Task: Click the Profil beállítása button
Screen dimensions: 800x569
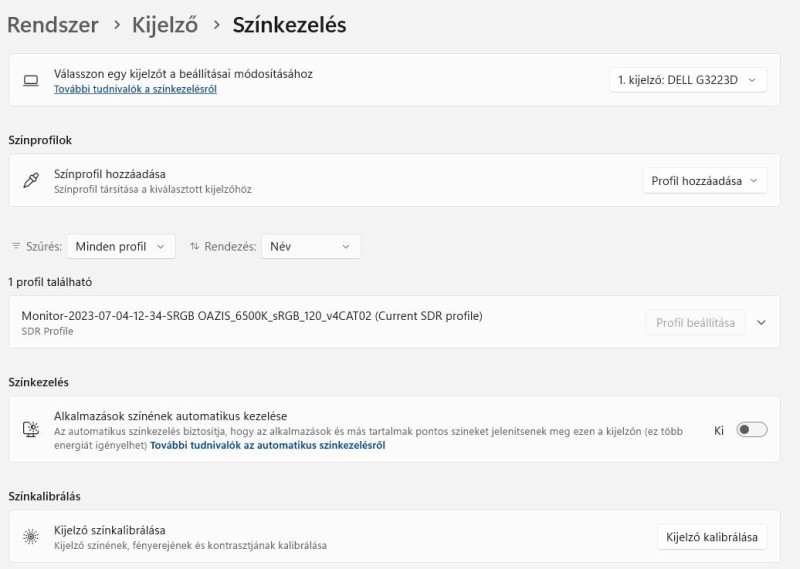Action: (695, 323)
